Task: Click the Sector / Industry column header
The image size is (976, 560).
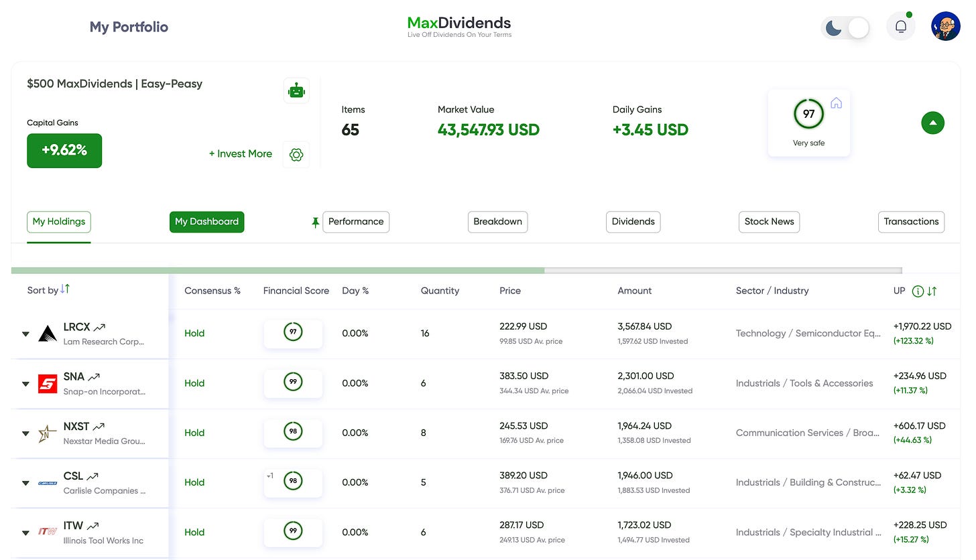Action: point(772,291)
